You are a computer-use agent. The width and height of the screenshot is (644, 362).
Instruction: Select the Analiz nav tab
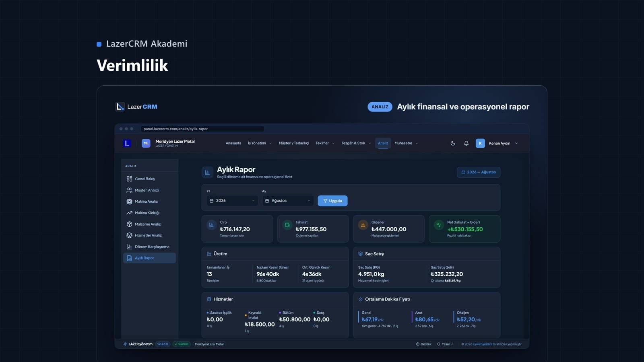pos(383,143)
